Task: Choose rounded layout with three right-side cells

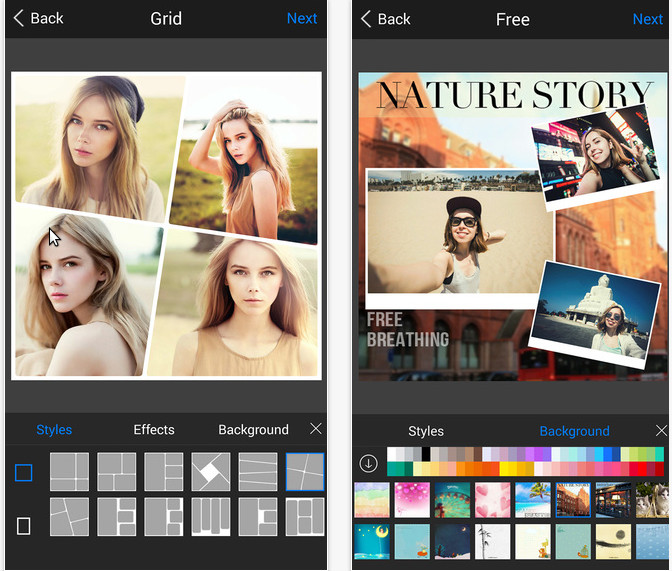Action: pos(117,517)
